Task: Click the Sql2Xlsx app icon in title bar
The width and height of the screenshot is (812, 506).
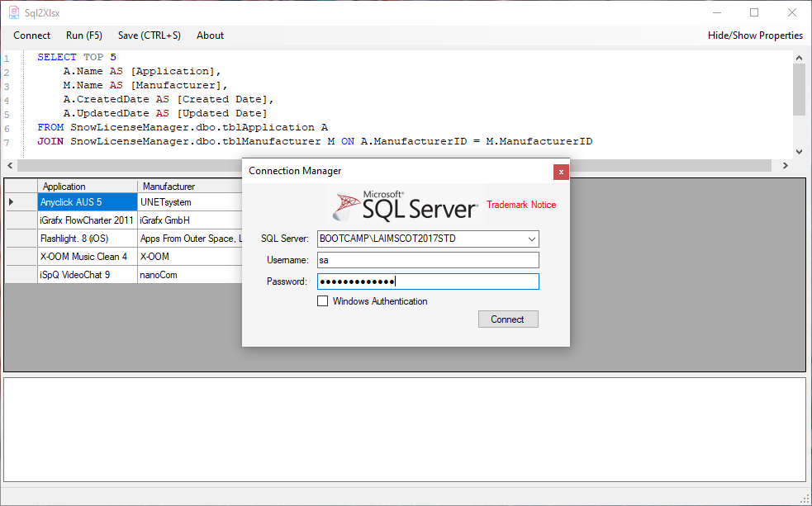Action: click(x=14, y=12)
